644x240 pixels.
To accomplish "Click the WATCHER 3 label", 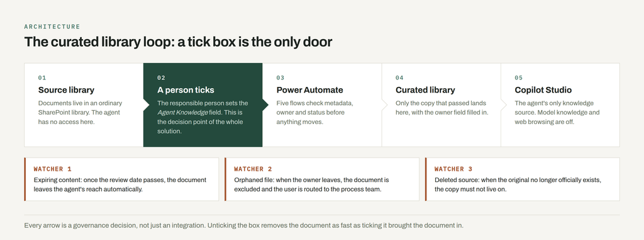I will 453,169.
